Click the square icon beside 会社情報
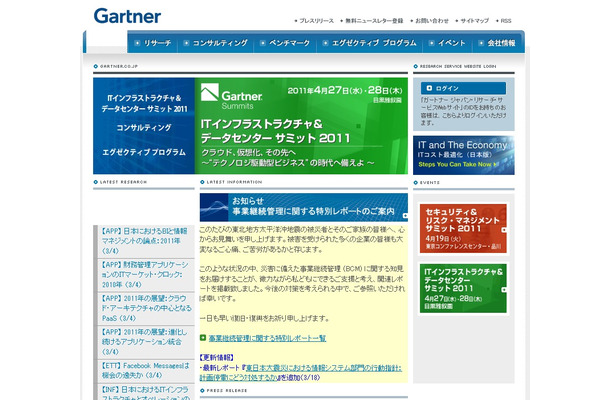 click(481, 43)
